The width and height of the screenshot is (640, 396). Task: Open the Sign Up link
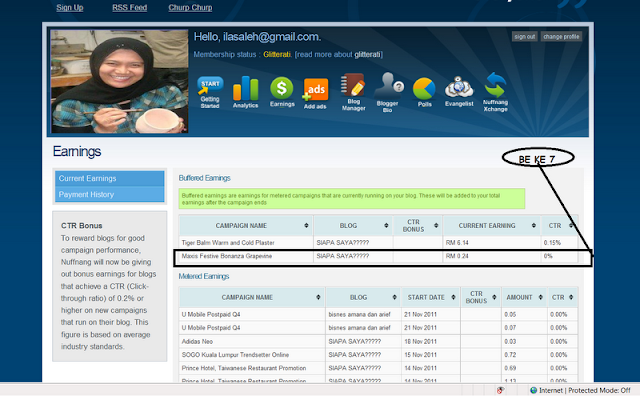coord(70,7)
